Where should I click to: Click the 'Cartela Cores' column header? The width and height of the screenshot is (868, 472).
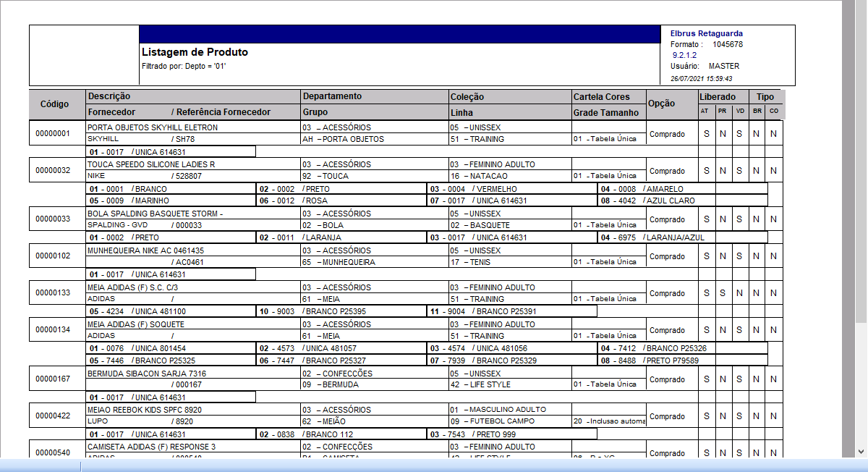tap(602, 96)
